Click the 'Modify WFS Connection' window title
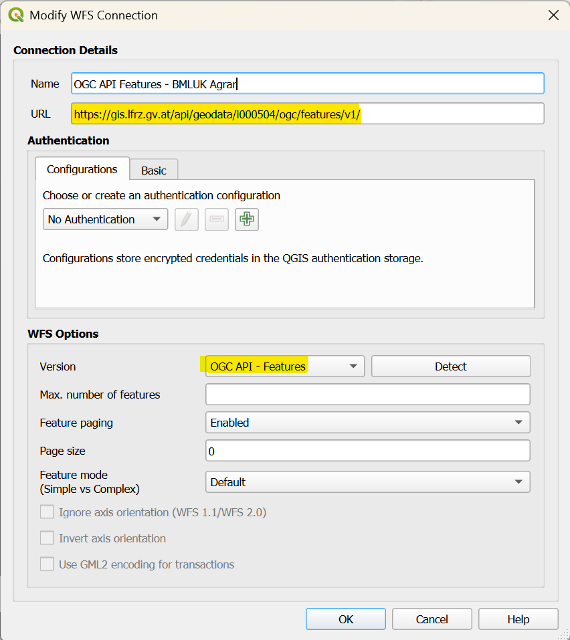The image size is (570, 640). (94, 16)
